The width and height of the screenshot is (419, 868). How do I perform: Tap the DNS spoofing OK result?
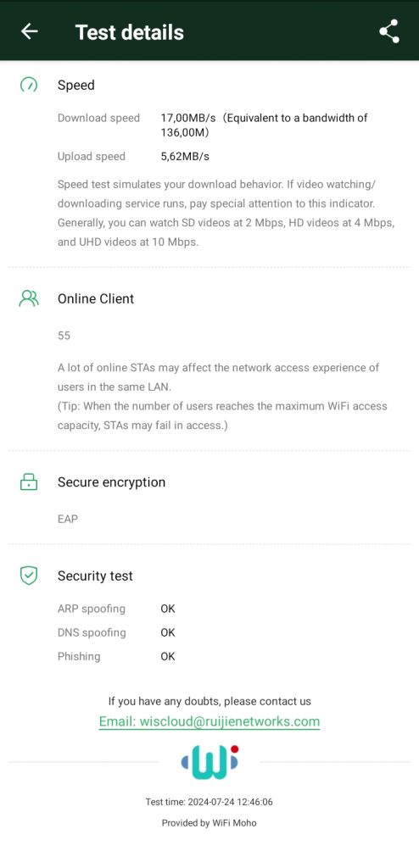168,632
